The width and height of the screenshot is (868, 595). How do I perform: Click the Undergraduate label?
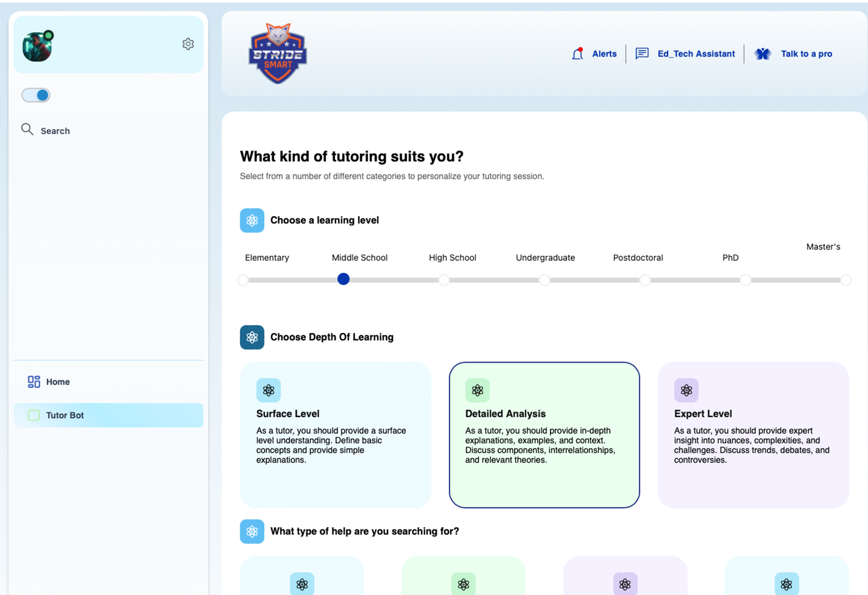545,258
